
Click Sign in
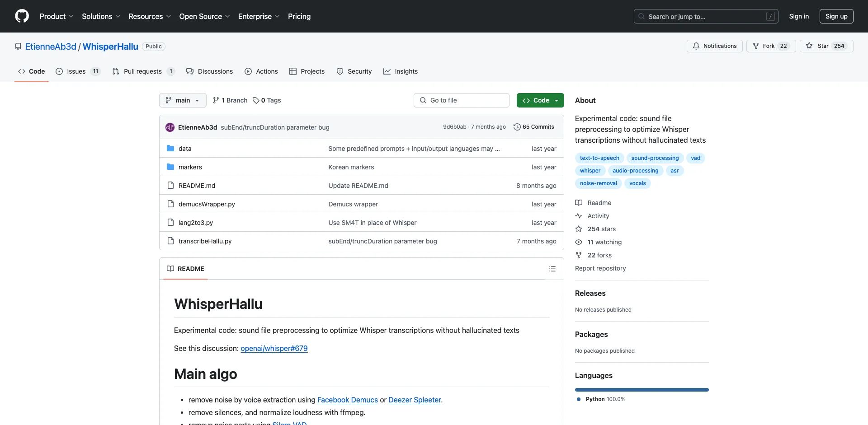click(x=799, y=16)
